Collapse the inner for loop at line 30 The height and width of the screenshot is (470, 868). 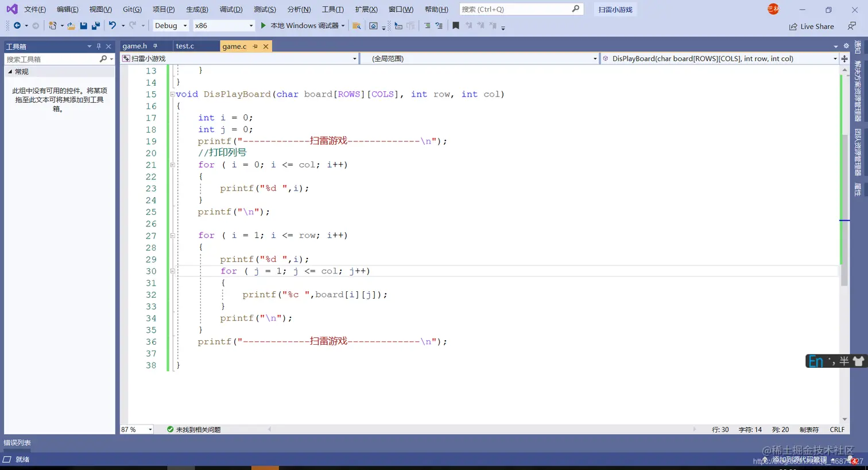pos(172,271)
